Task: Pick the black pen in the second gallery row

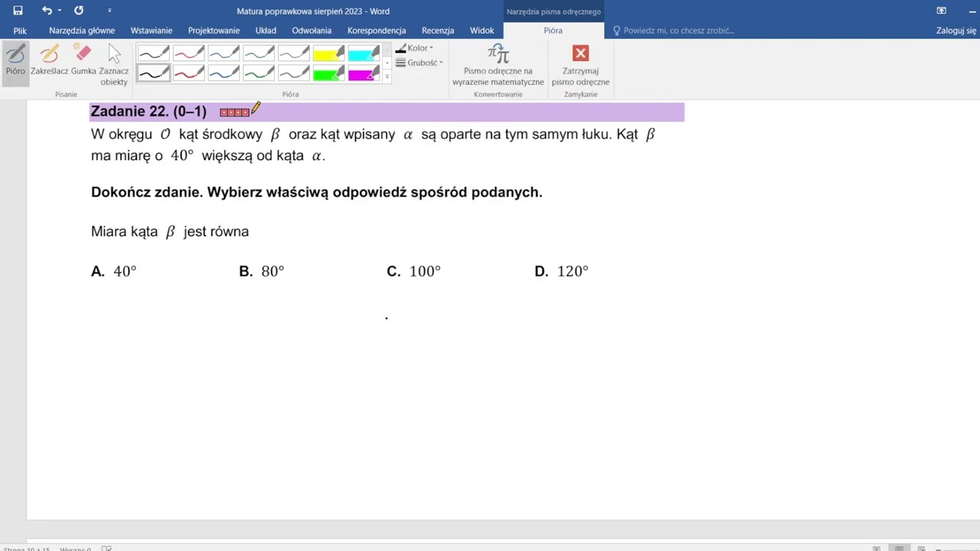Action: [x=153, y=73]
